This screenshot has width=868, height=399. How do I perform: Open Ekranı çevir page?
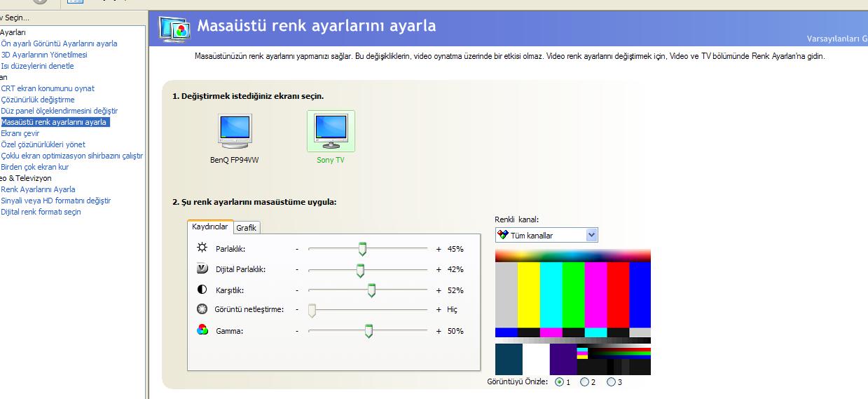20,133
